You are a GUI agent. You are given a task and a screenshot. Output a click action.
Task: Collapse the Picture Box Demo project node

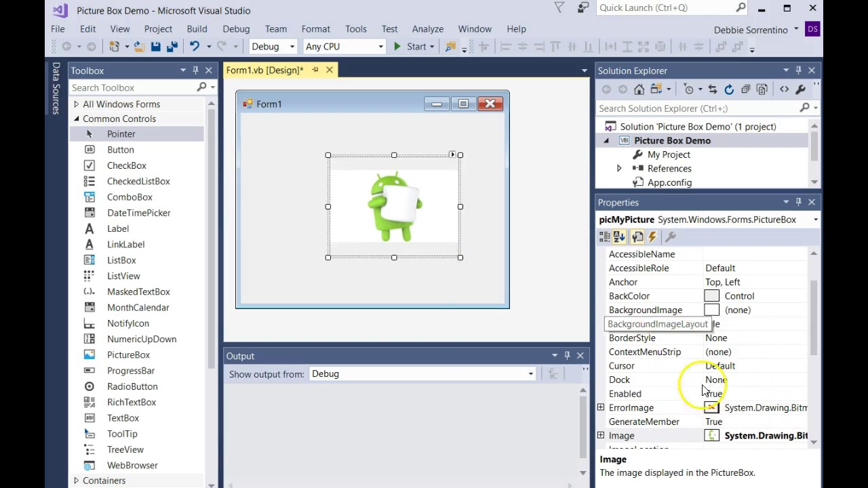[x=606, y=141]
